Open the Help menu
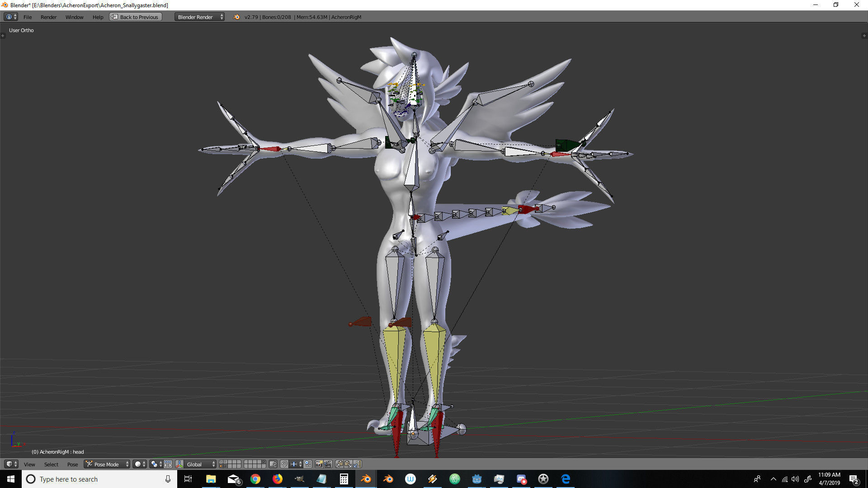Image resolution: width=868 pixels, height=488 pixels. click(x=98, y=17)
